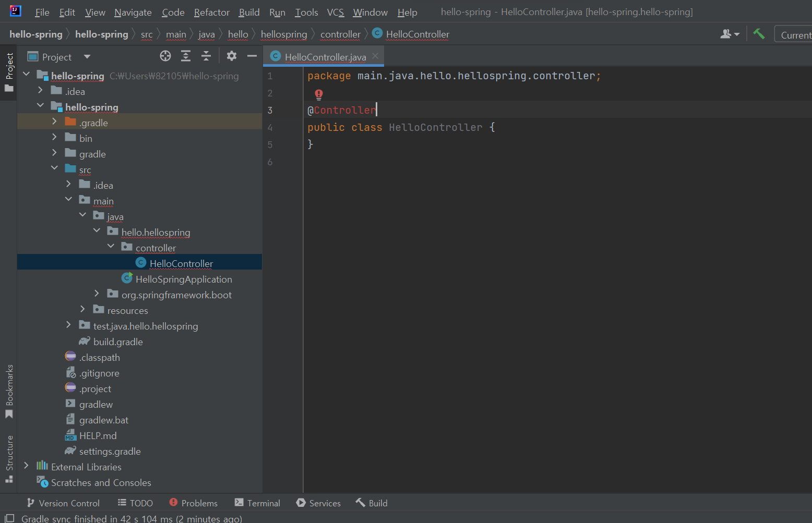
Task: Click the Collapse All icon in Project panel
Action: (206, 56)
